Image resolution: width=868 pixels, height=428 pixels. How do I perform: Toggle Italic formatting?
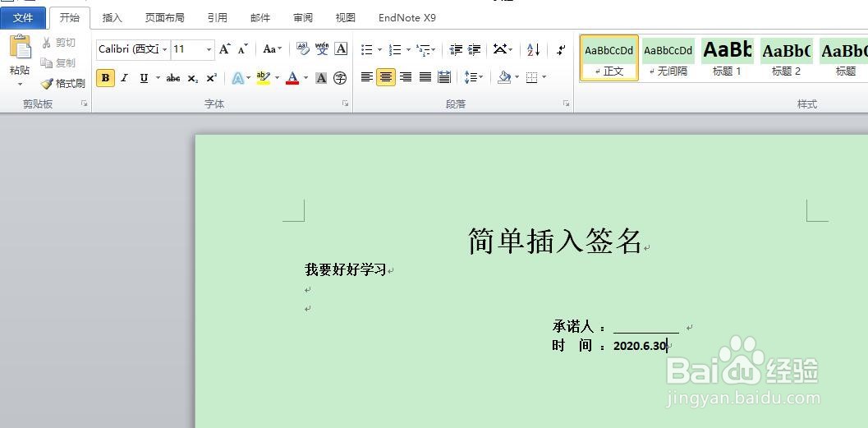pos(124,78)
